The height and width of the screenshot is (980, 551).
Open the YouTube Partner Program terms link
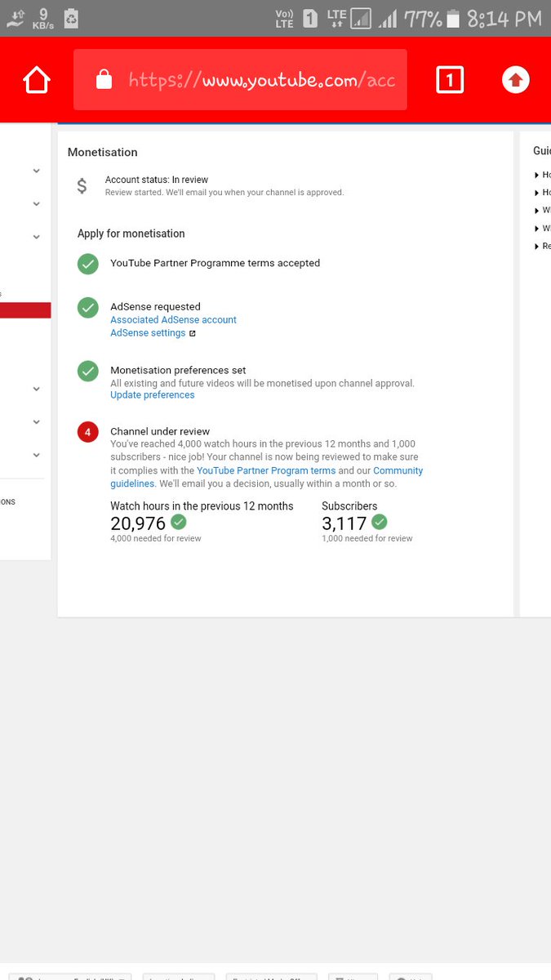(266, 470)
